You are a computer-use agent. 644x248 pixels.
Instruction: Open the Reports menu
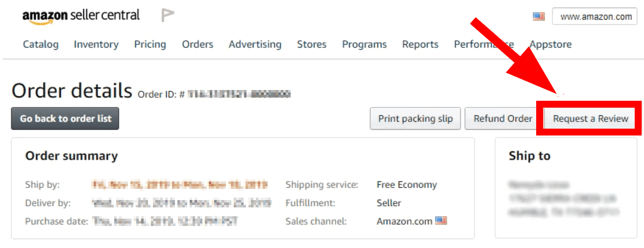coord(420,45)
